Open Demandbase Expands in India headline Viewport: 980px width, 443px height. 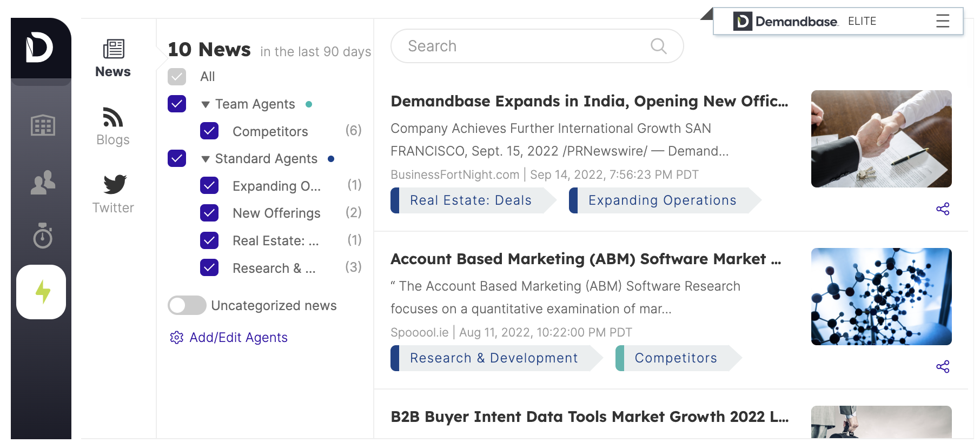(590, 101)
